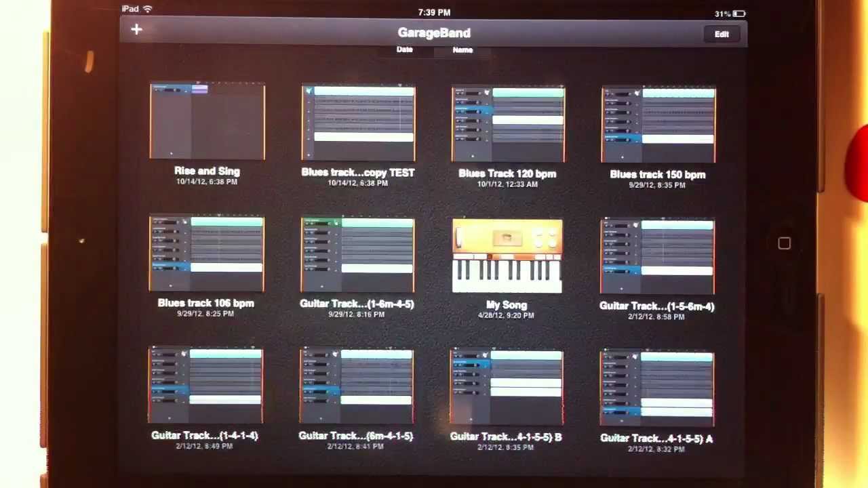This screenshot has width=868, height=488.
Task: Select 'Blues track...copy TEST' title text
Action: coord(358,173)
